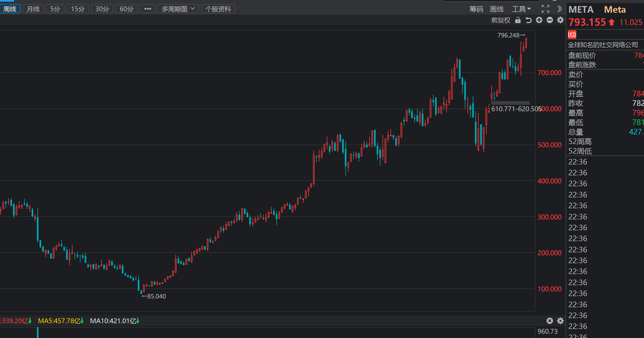This screenshot has width=644, height=338.
Task: Switch to 5分 interval
Action: 55,9
